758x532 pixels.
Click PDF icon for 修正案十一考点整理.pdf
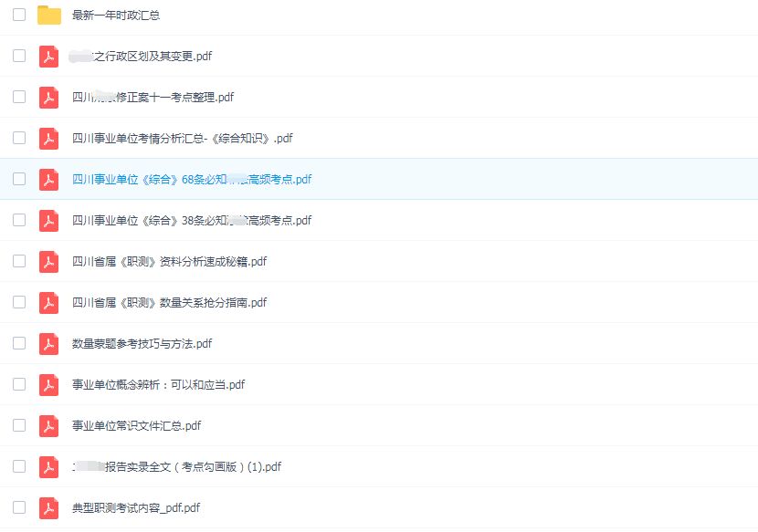48,97
